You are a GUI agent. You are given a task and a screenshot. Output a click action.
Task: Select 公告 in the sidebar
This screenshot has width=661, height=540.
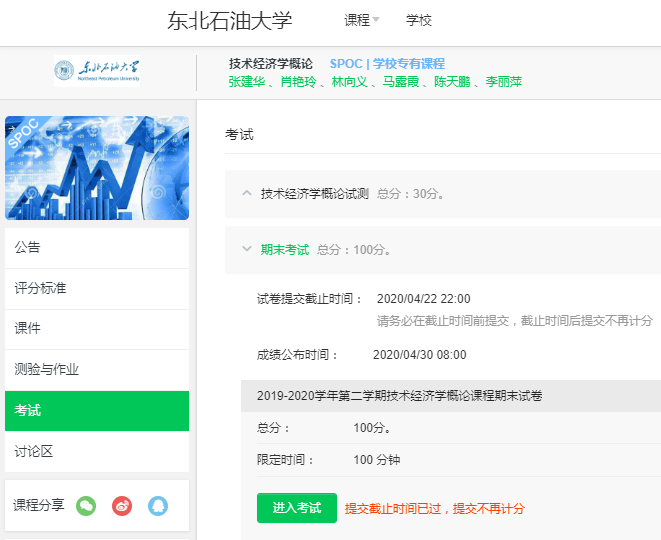click(96, 248)
